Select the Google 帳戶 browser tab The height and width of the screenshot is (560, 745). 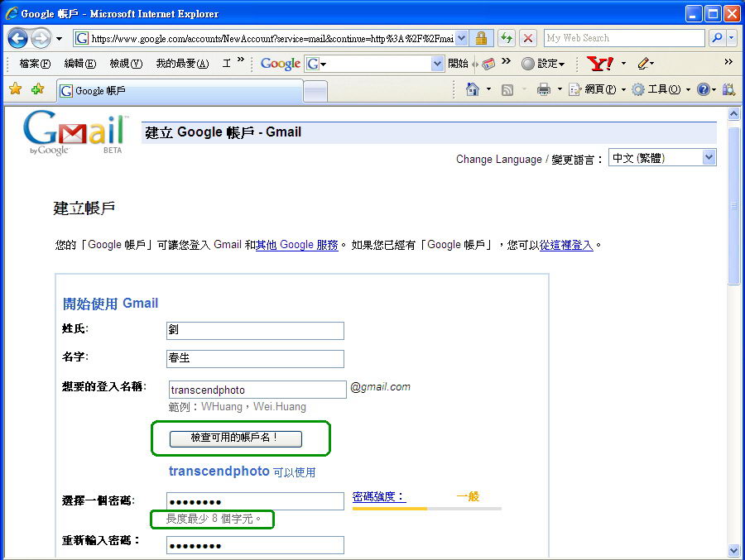(x=180, y=91)
